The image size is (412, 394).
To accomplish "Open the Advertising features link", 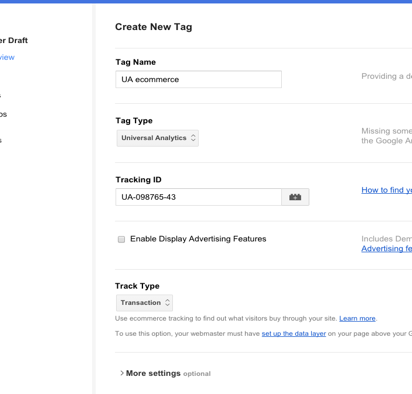I will point(387,249).
